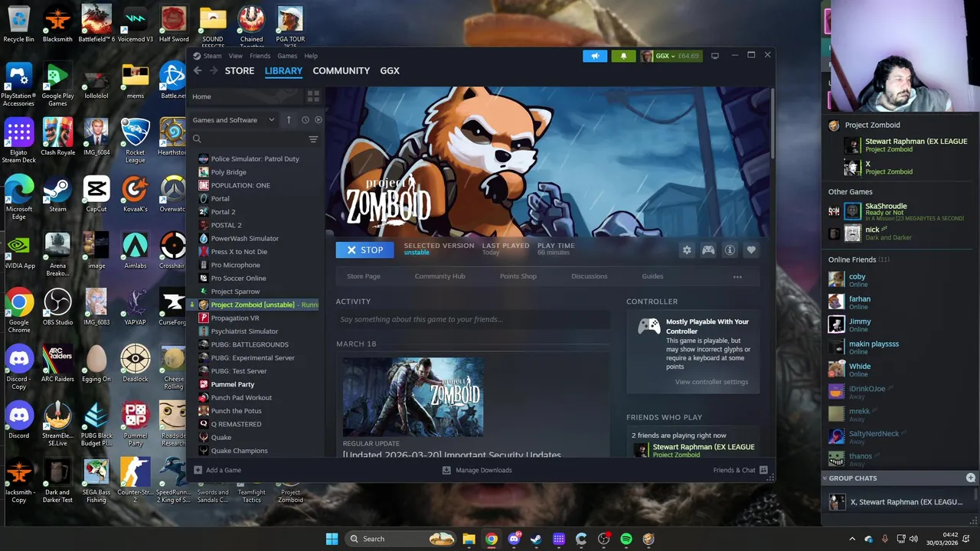The width and height of the screenshot is (980, 551).
Task: Focus the library search field
Action: 249,139
